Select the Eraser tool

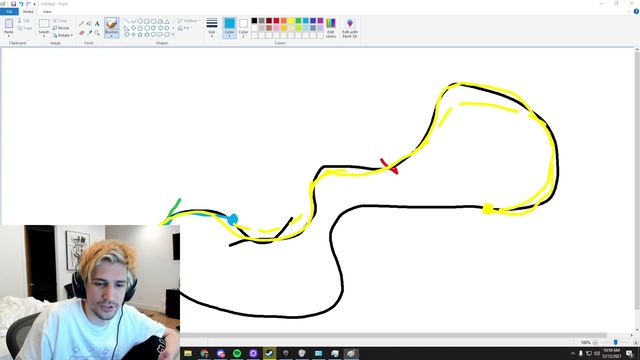tap(81, 33)
